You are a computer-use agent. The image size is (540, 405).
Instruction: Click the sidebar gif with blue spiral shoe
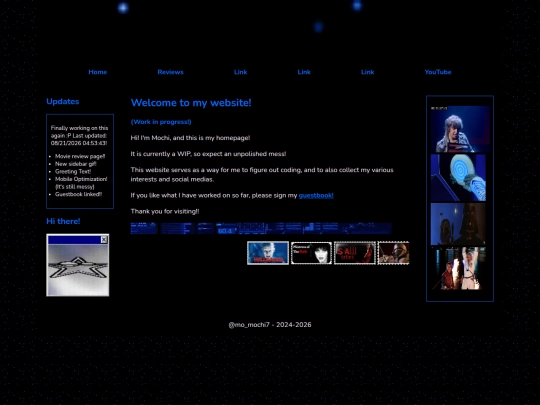click(x=458, y=177)
